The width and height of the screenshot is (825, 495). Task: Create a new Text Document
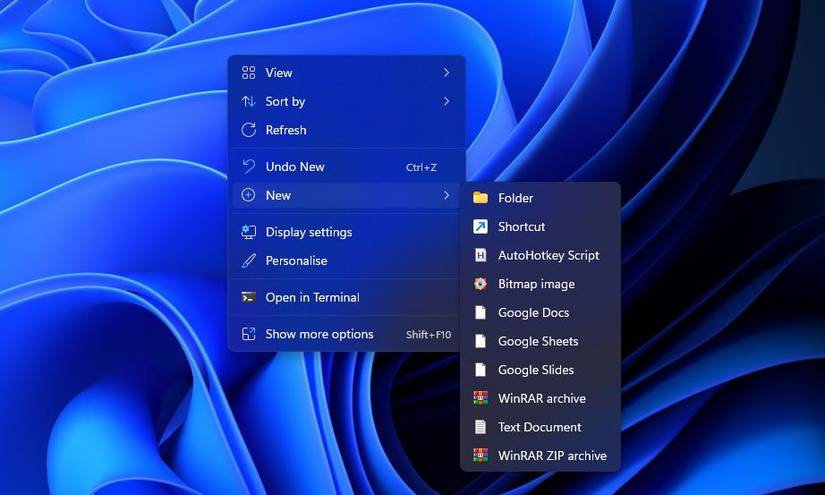tap(540, 427)
